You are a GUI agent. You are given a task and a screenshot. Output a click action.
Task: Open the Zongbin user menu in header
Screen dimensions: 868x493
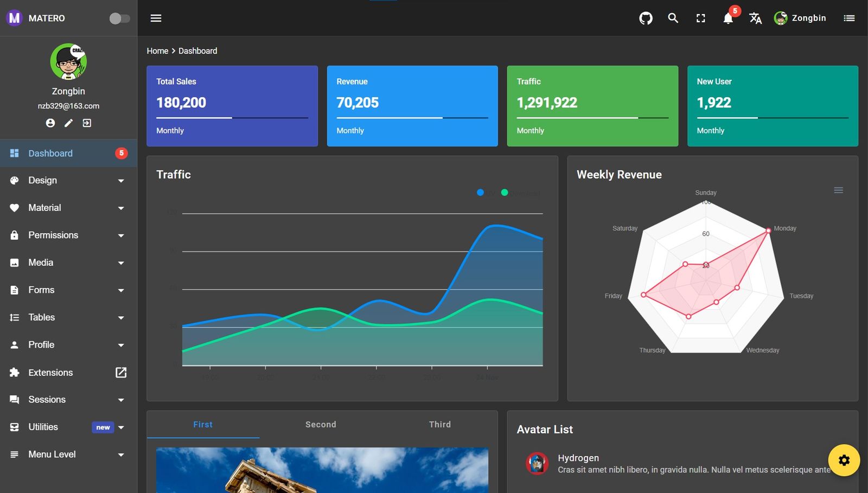coord(800,18)
